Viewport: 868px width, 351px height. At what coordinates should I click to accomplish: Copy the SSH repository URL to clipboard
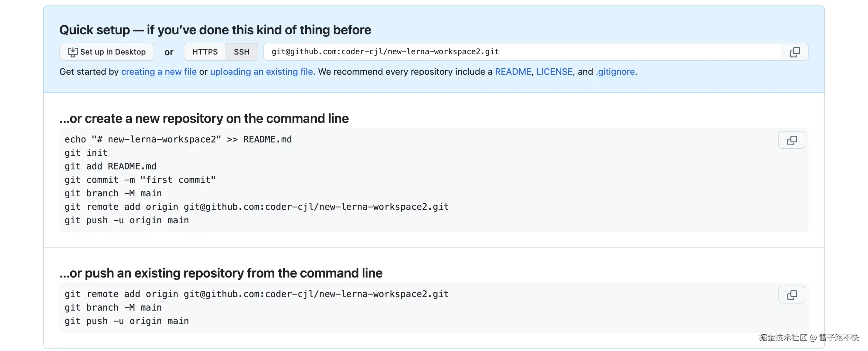pos(794,52)
